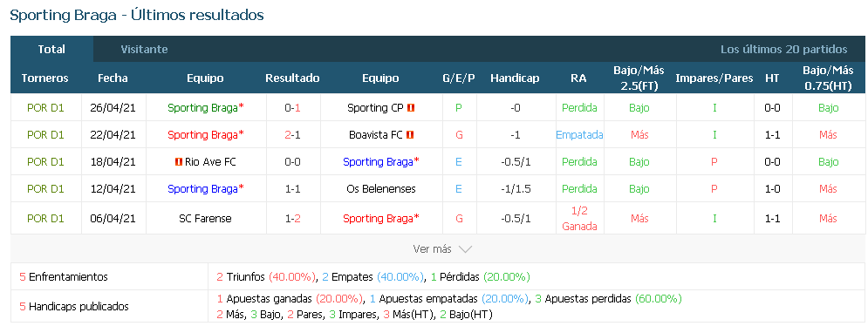Click the Boavista FC team name

pos(377,134)
